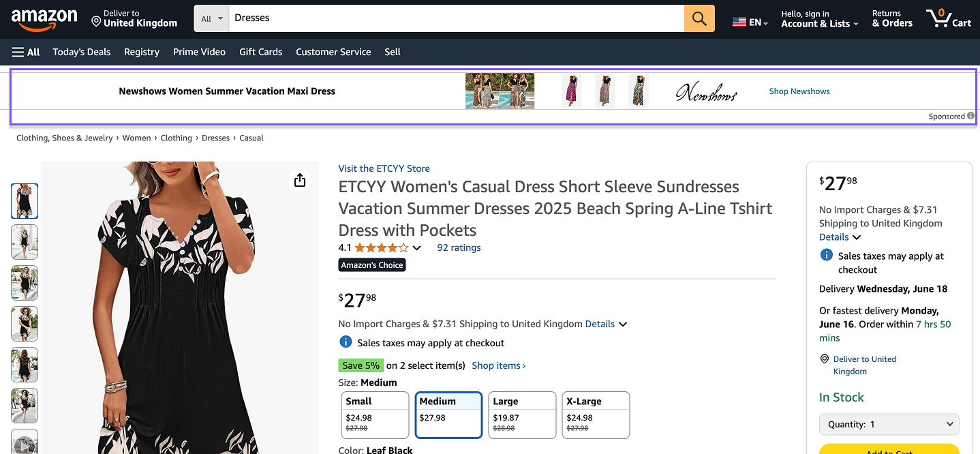Image resolution: width=980 pixels, height=454 pixels.
Task: Click location pin beside Deliver to United Kingdom
Action: pos(825,359)
